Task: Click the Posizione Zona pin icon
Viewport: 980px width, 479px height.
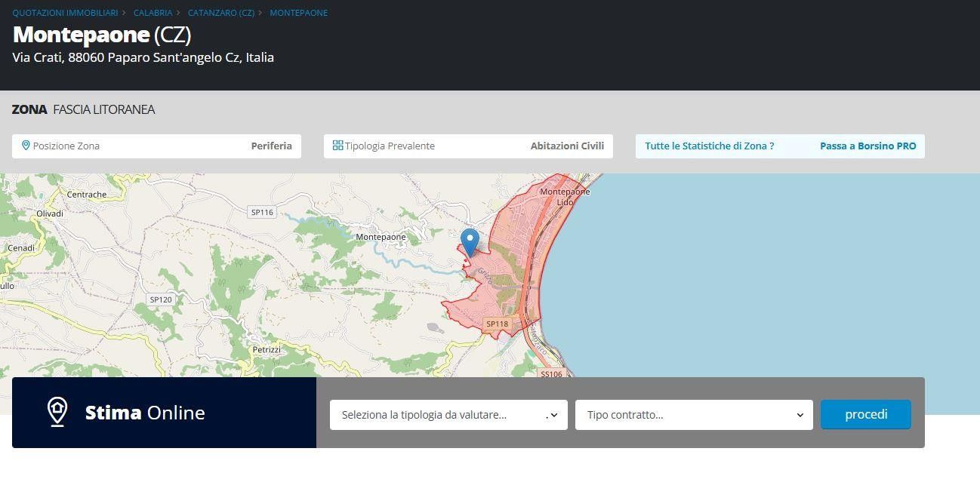Action: [26, 146]
